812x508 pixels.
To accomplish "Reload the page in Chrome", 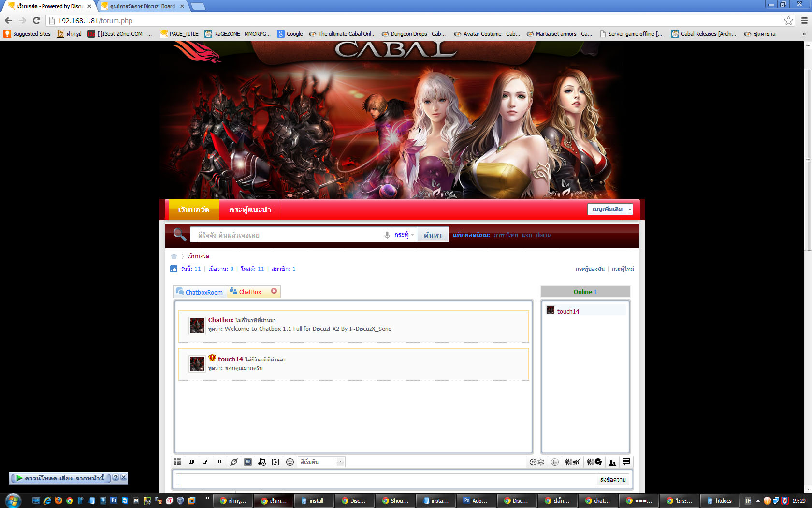I will (x=36, y=20).
